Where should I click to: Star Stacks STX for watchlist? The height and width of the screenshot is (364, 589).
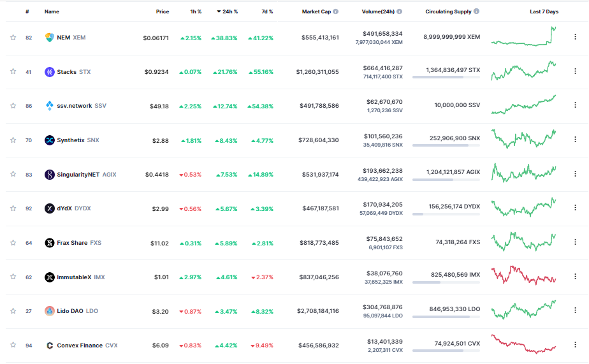13,71
